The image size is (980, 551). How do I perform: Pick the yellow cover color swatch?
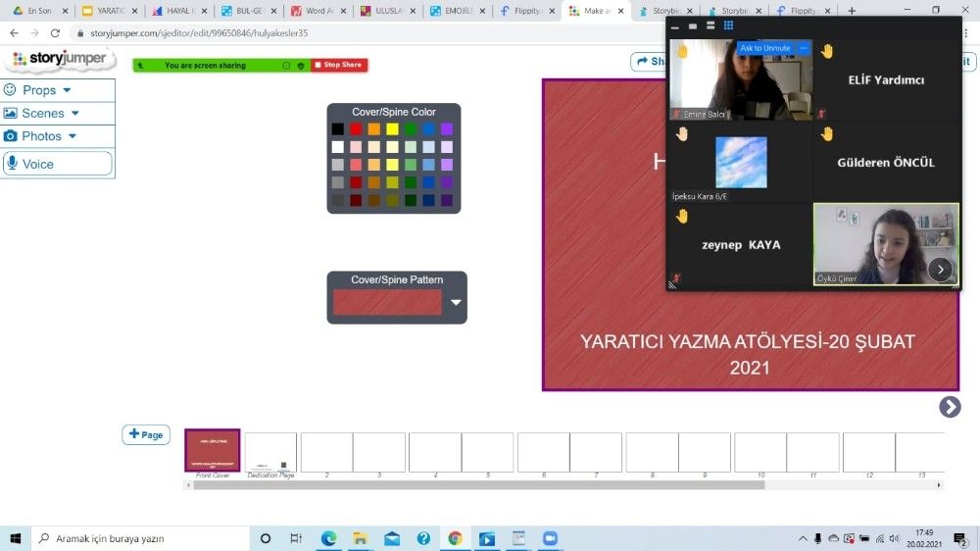pos(392,129)
